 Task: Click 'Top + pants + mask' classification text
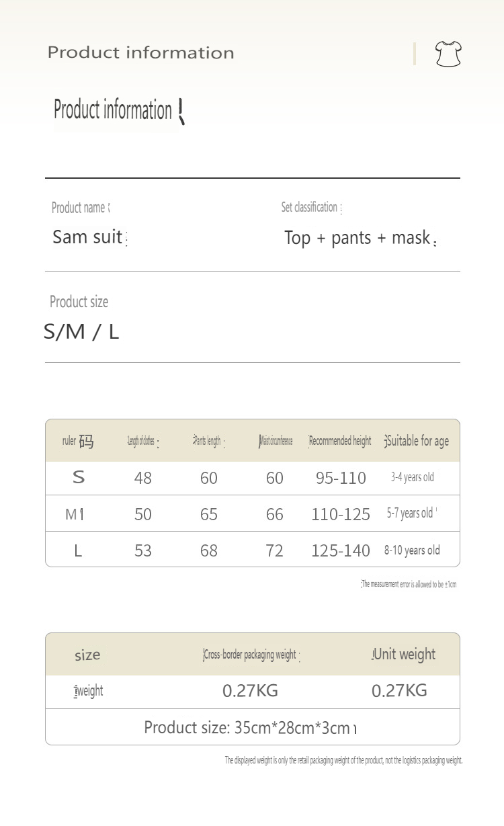[x=357, y=238]
